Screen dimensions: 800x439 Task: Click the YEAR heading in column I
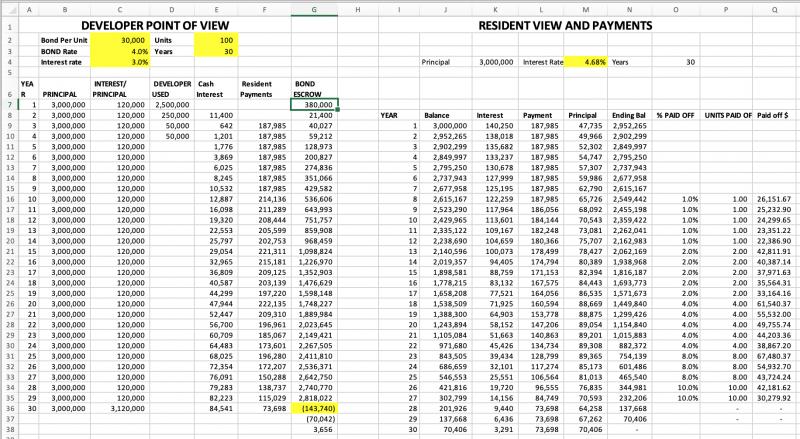389,115
